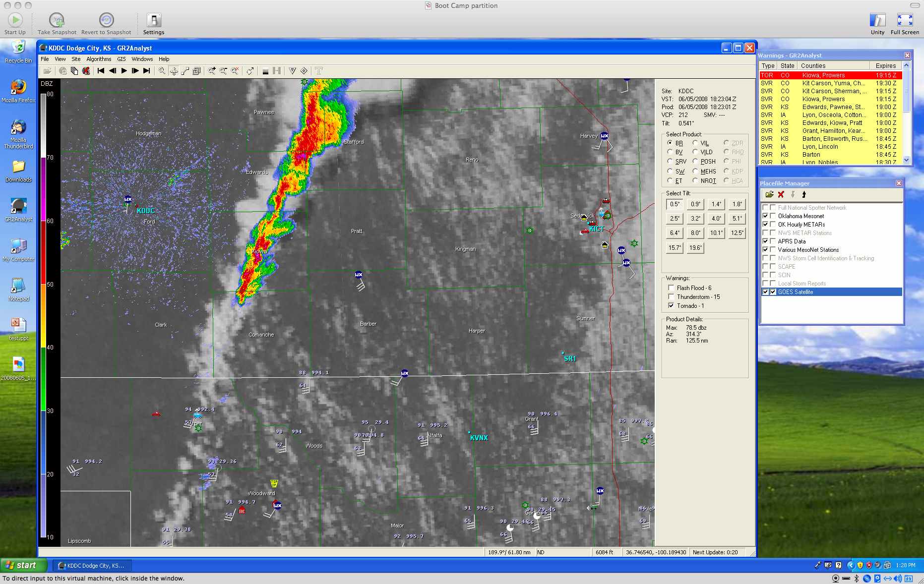Select the SW product radio button
Image resolution: width=924 pixels, height=584 pixels.
coord(670,171)
